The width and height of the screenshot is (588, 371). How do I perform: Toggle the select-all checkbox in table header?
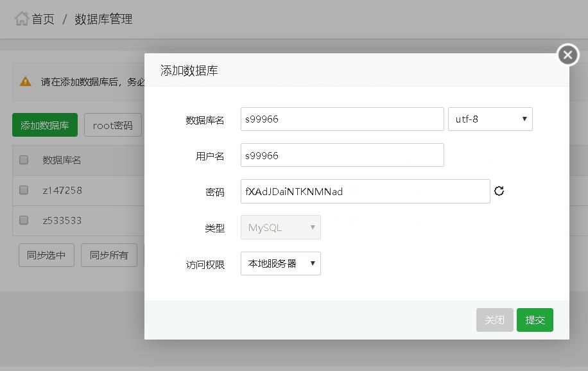tap(24, 160)
